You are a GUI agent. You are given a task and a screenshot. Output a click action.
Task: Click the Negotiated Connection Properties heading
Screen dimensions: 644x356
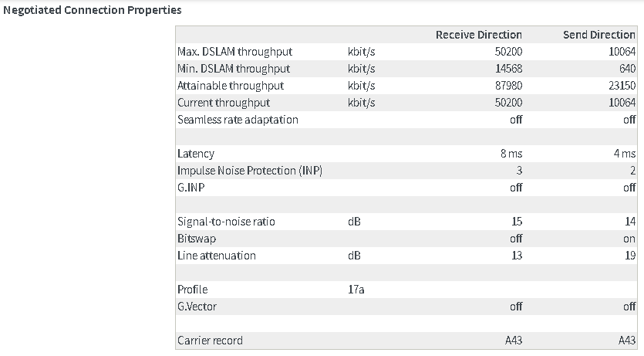click(93, 12)
